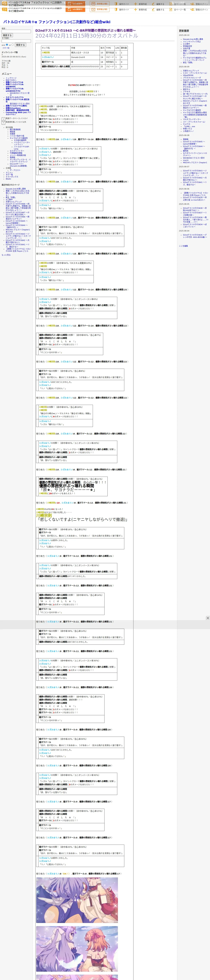Open 直轄@雀荘 最強雀鬼決定戦 link
Viewport: 210px width, 980px height.
17,110
